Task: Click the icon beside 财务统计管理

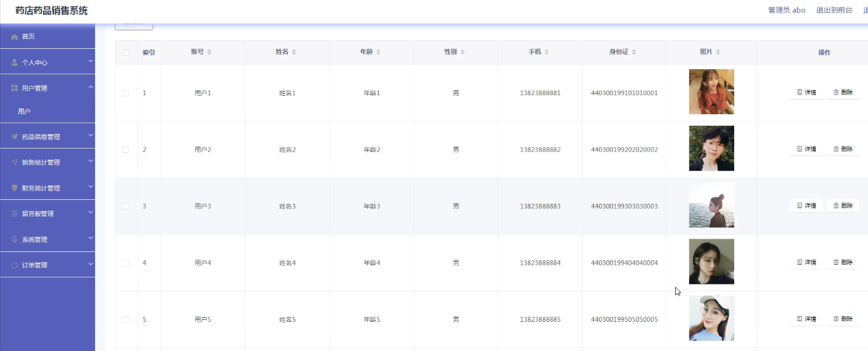Action: point(15,188)
